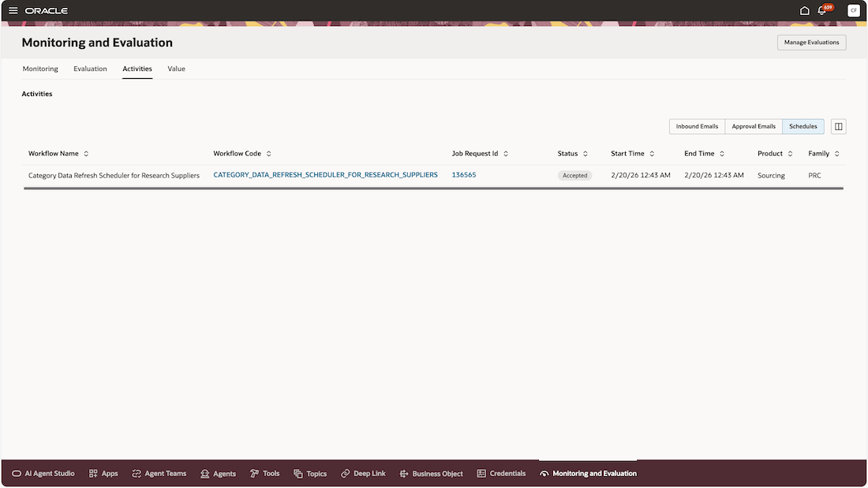This screenshot has width=868, height=488.
Task: Sort by Workflow Code column arrows
Action: coord(268,154)
